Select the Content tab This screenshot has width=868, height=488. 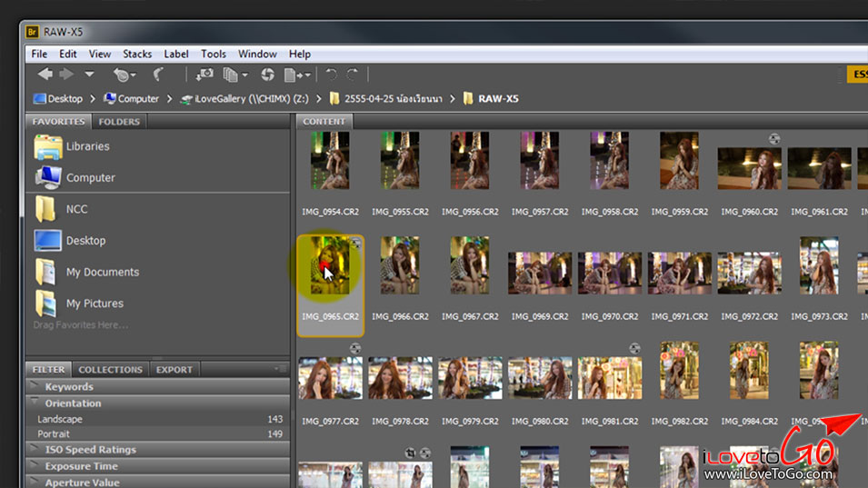pos(324,121)
